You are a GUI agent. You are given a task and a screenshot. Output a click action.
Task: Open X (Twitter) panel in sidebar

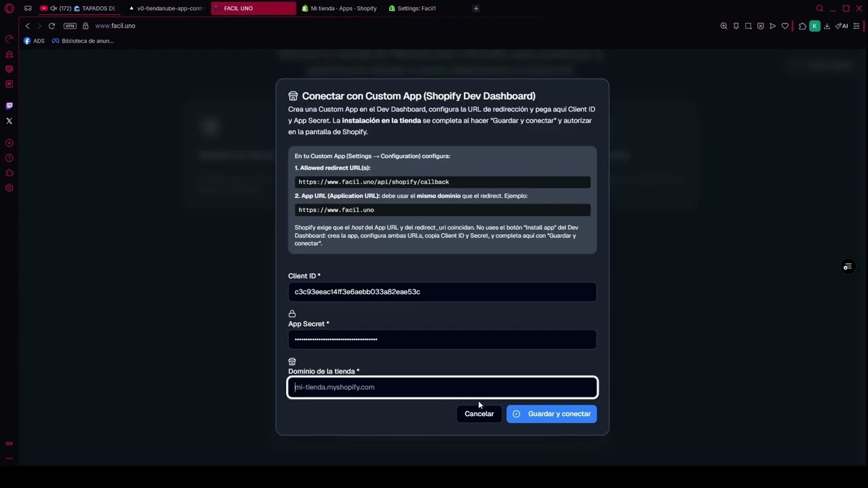coord(9,121)
